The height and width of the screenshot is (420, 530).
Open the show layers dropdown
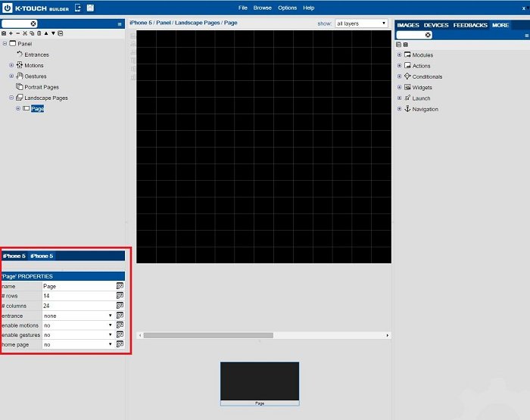coord(361,23)
